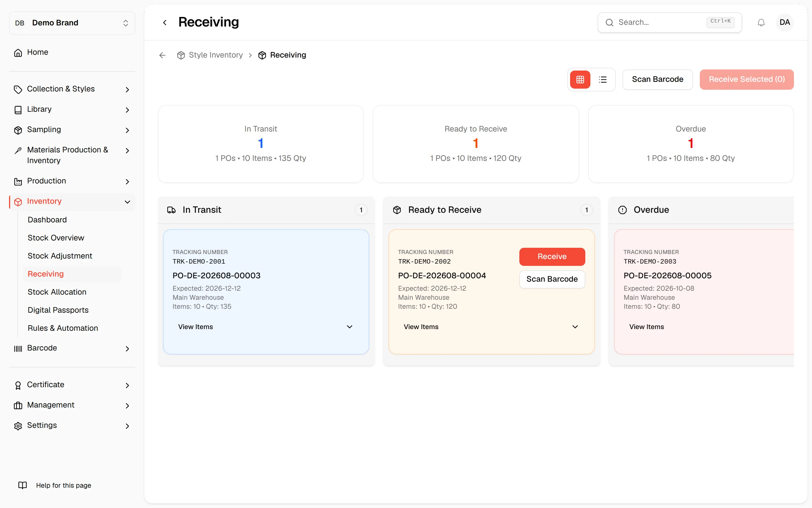Open Rules & Automation
Viewport: 812px width, 508px height.
(x=63, y=328)
